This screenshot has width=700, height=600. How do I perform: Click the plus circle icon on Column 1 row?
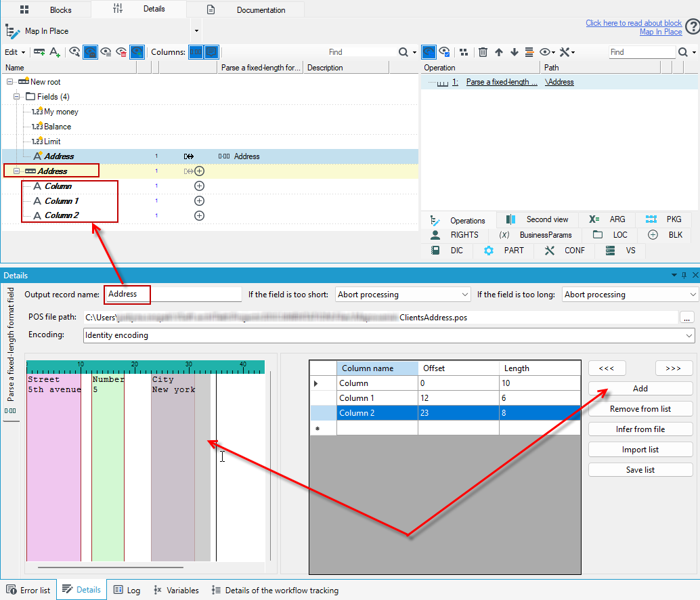(200, 201)
